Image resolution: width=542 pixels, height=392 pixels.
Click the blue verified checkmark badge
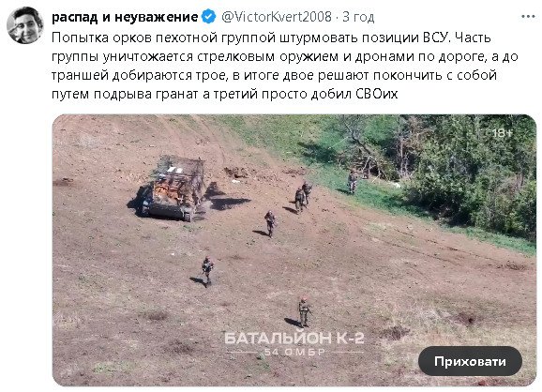[208, 17]
